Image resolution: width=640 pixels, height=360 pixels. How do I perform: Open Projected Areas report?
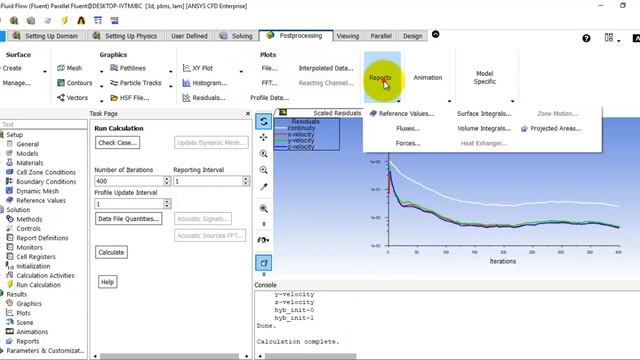(x=551, y=129)
